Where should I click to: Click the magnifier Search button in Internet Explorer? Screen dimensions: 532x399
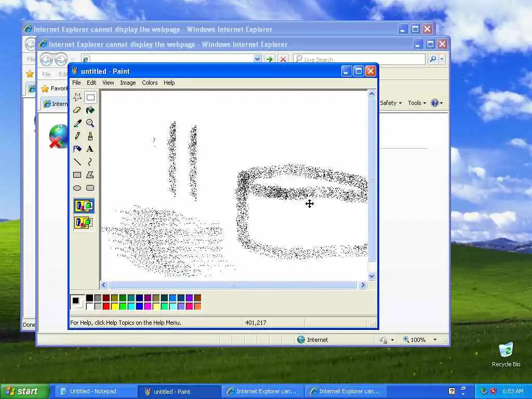coord(433,59)
